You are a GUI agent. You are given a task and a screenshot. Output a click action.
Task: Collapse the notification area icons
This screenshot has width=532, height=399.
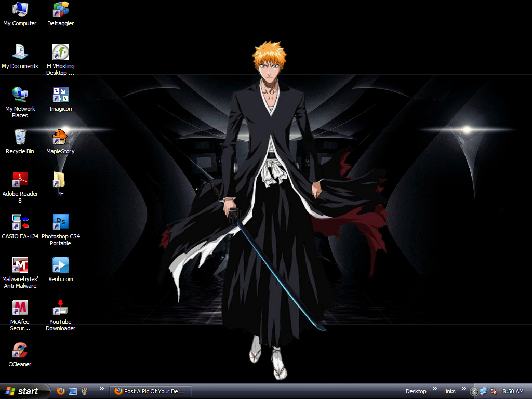pos(474,391)
